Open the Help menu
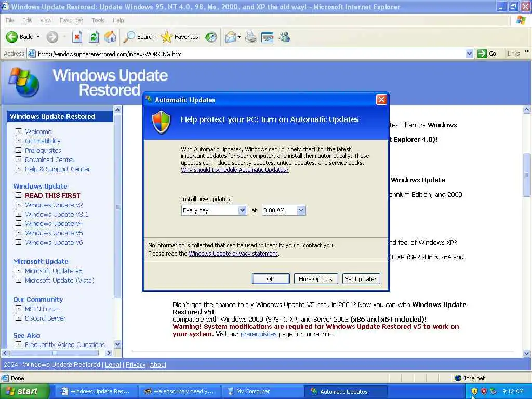The image size is (532, 399). click(118, 20)
